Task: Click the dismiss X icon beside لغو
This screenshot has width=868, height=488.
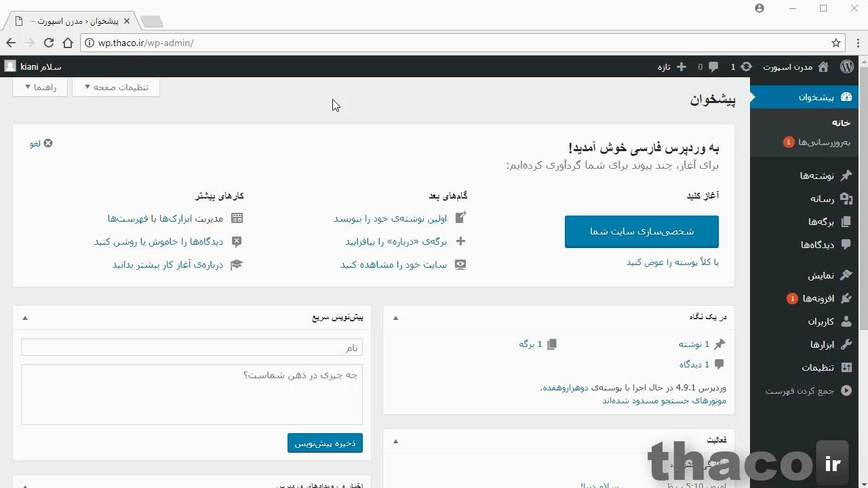Action: coord(48,143)
